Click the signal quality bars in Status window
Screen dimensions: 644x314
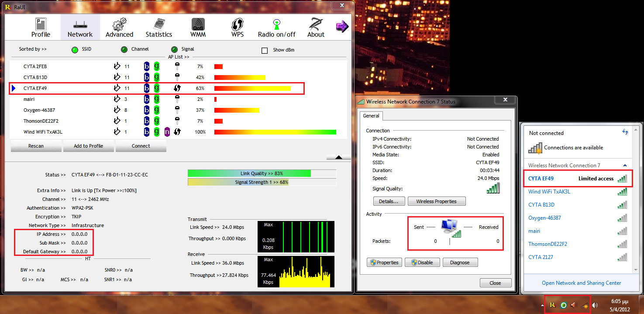(493, 188)
